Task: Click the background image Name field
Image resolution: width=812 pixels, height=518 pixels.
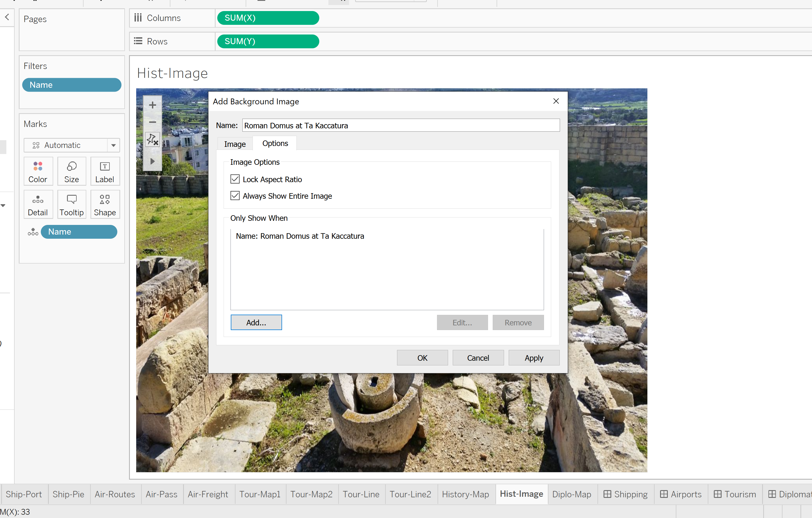Action: point(400,126)
